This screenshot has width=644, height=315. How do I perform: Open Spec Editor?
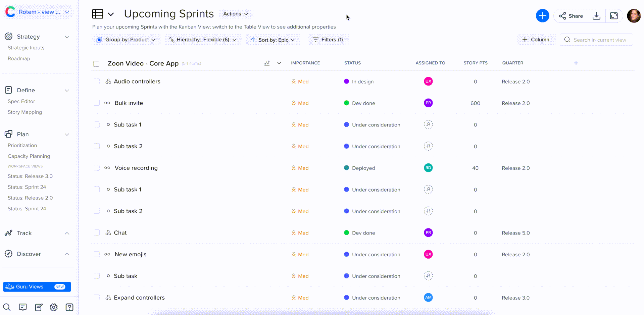point(21,101)
